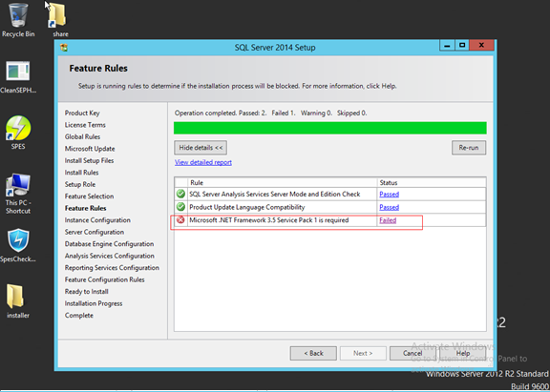This screenshot has width=550, height=392.
Task: Click green check icon for Analysis Services rule
Action: [181, 194]
